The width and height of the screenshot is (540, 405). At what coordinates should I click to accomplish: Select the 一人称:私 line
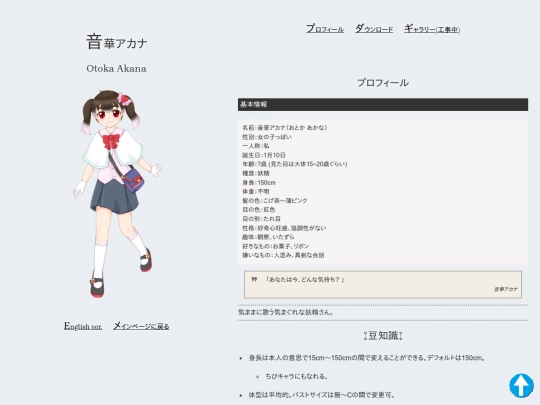click(256, 146)
